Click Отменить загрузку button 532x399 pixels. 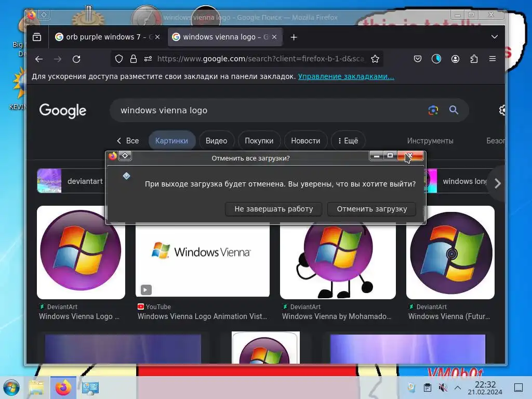click(x=372, y=209)
